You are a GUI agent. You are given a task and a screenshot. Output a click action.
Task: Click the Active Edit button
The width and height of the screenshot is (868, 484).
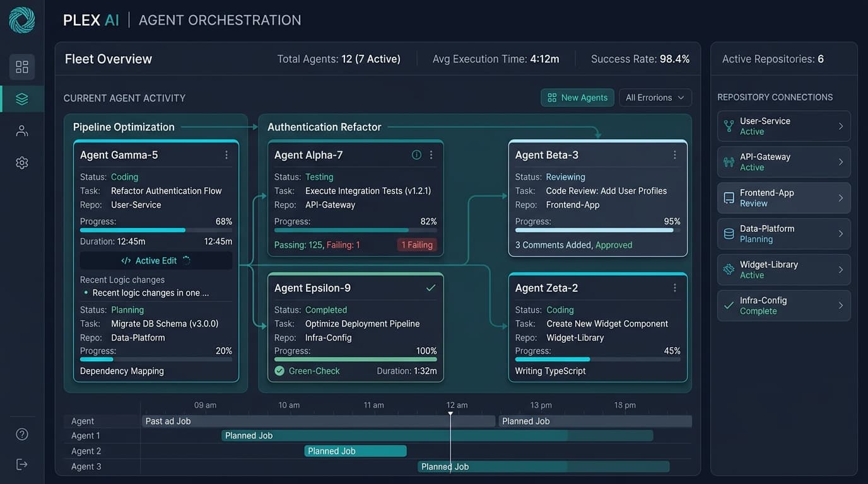pyautogui.click(x=156, y=260)
